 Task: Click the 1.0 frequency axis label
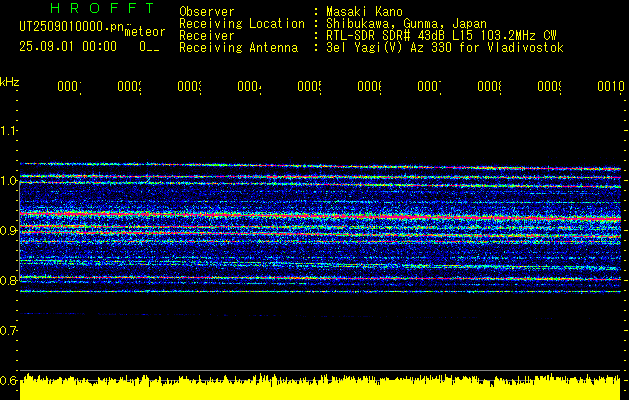(8, 181)
